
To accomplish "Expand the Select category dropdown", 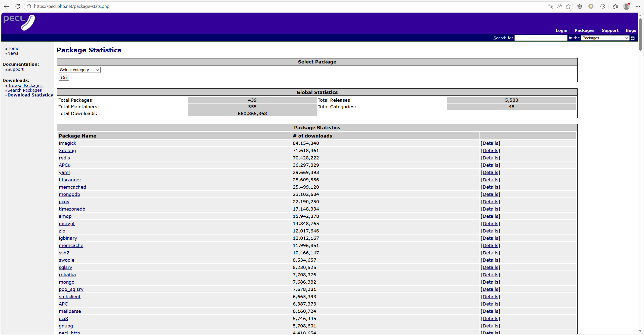I will pyautogui.click(x=79, y=70).
